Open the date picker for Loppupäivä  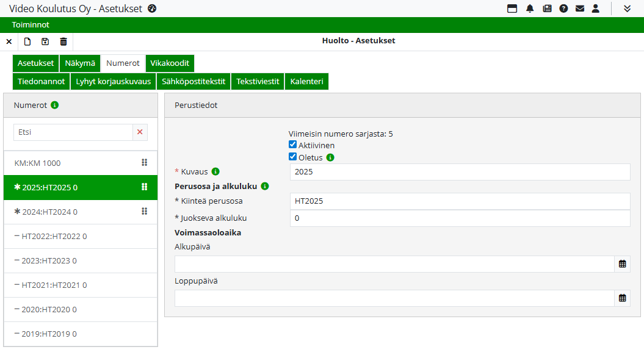pyautogui.click(x=622, y=298)
